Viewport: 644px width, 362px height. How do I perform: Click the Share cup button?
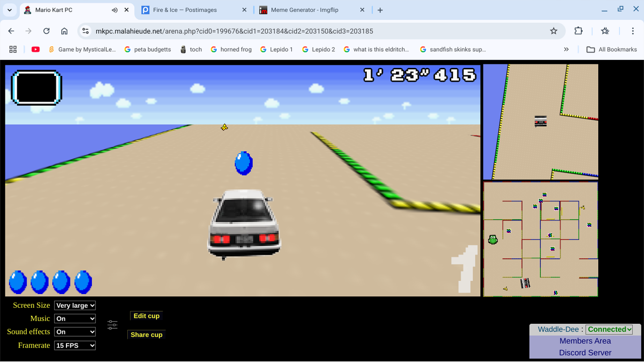[x=146, y=334]
